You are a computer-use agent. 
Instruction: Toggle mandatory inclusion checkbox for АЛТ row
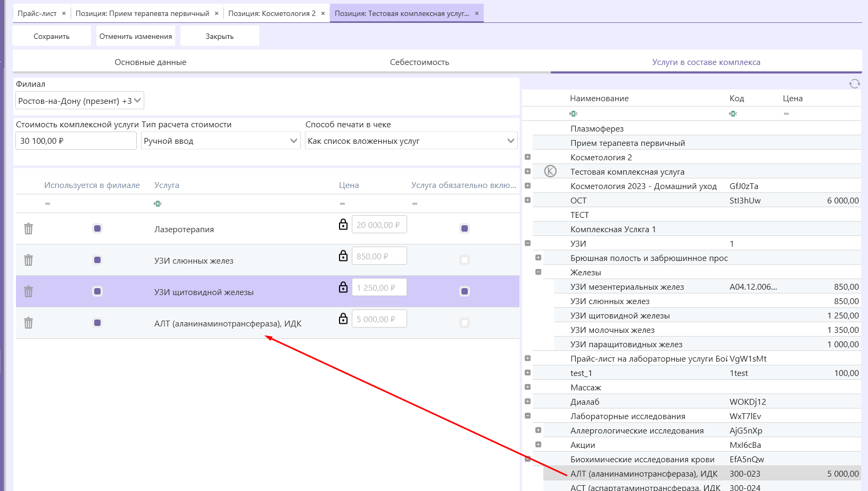click(465, 323)
